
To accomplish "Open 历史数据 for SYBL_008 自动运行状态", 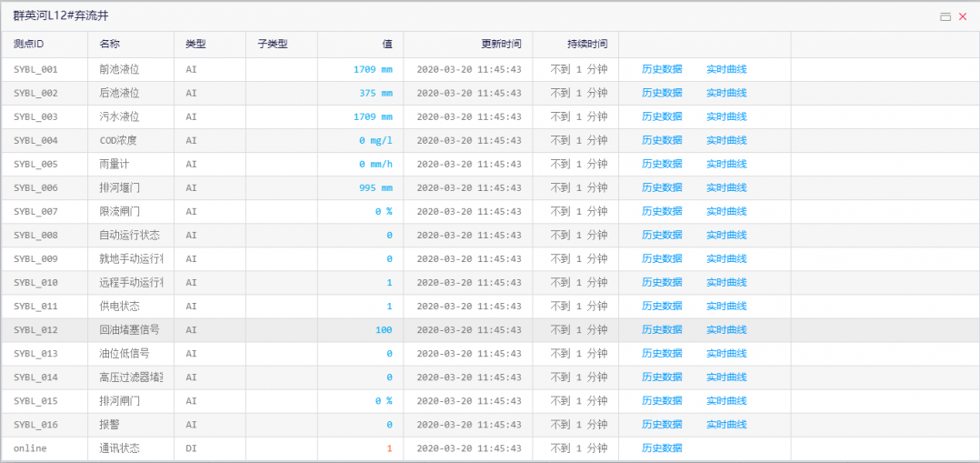I will point(662,236).
